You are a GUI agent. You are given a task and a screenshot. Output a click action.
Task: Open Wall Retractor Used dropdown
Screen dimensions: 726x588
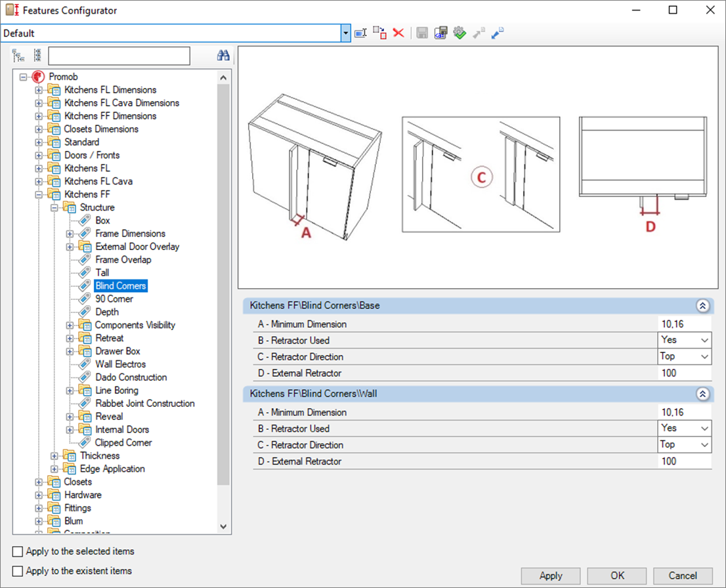coord(704,429)
